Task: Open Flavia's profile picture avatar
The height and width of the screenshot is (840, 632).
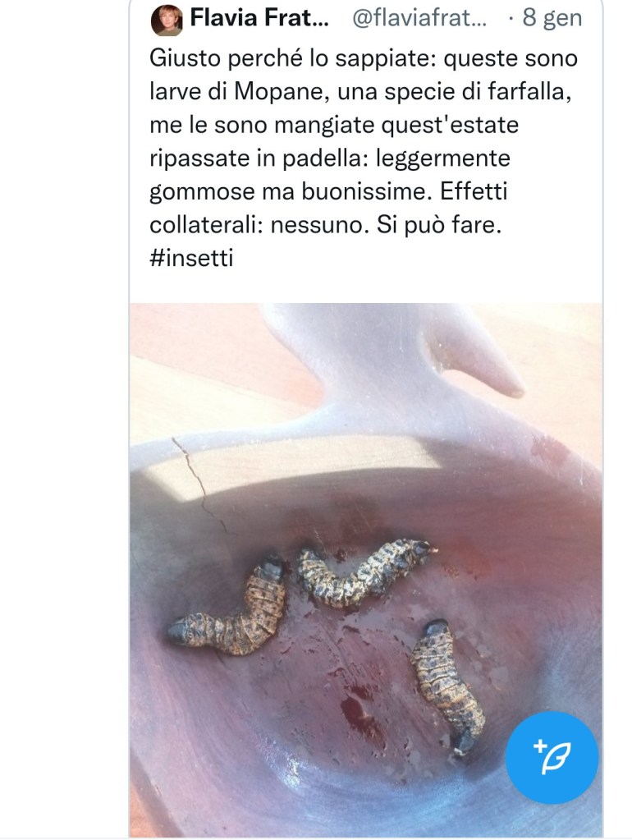Action: (167, 21)
